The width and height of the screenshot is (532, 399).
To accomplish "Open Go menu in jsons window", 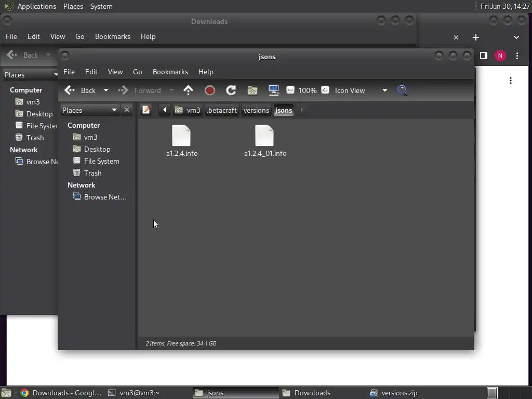I will [137, 72].
